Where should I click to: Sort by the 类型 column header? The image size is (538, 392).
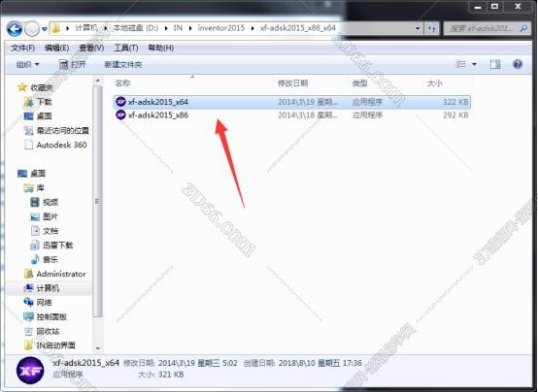359,83
